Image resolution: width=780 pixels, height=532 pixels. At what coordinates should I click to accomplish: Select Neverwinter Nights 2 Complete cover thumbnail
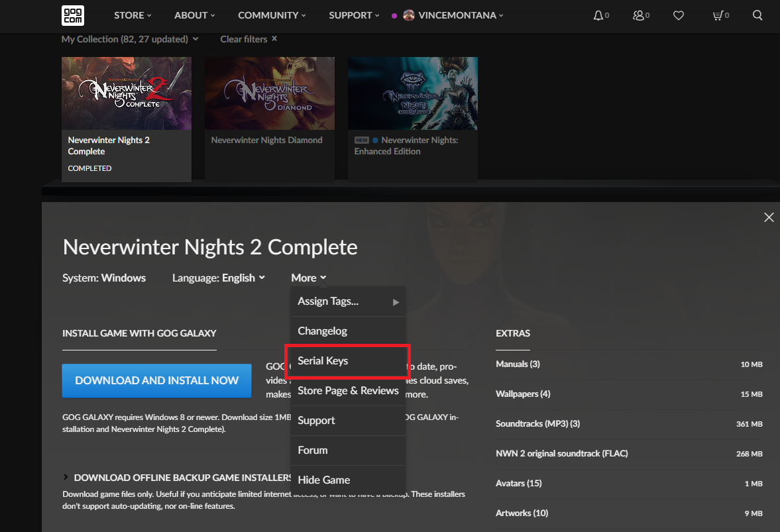point(127,93)
